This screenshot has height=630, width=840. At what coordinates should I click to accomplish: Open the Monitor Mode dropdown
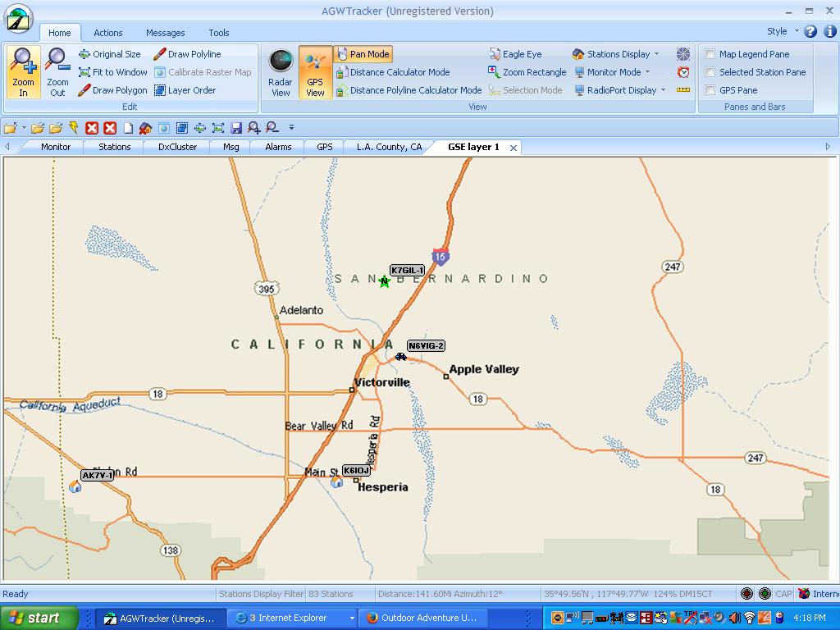coord(613,72)
